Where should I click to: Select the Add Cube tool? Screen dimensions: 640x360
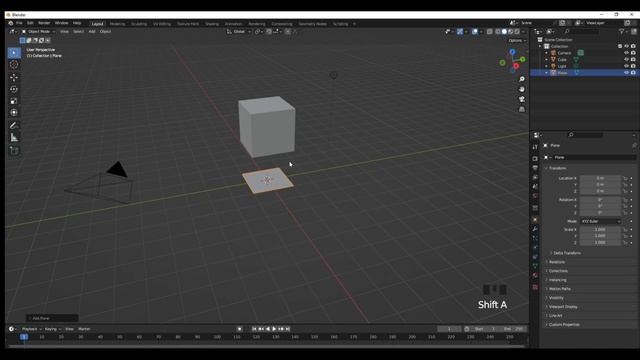pos(14,151)
